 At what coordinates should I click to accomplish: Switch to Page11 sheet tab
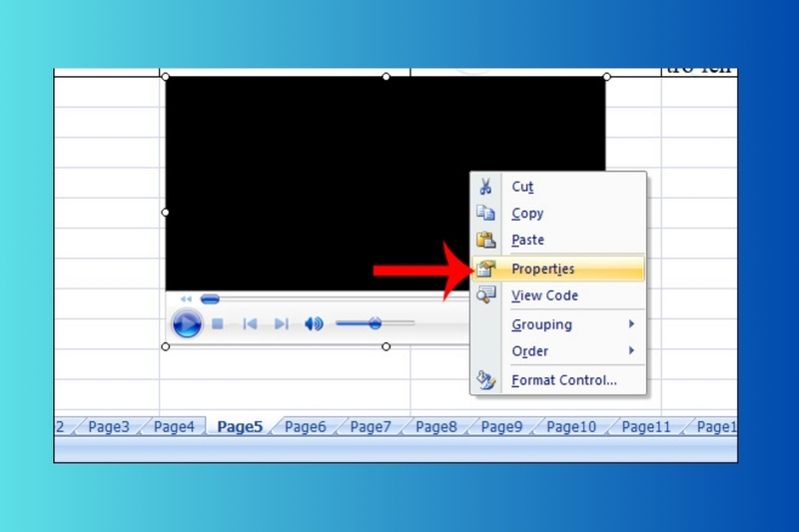coord(646,426)
